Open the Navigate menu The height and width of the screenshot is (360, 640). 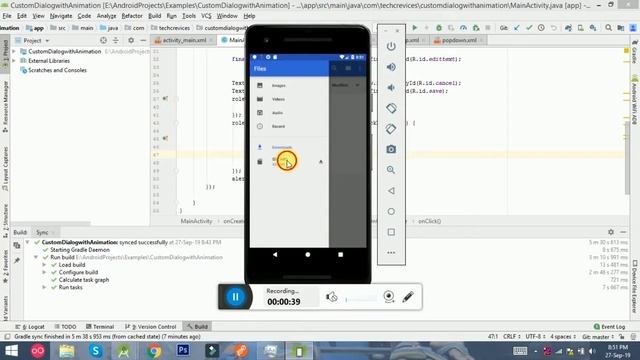point(61,16)
